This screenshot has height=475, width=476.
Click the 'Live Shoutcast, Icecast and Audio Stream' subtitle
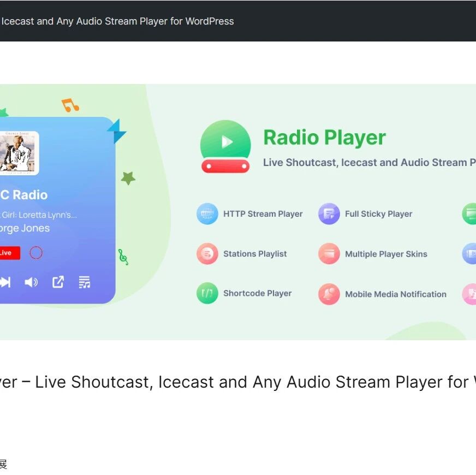pyautogui.click(x=369, y=163)
